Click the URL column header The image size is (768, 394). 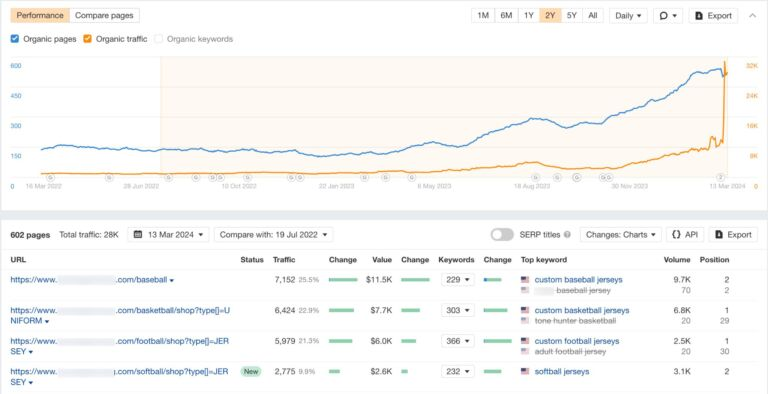click(x=18, y=260)
